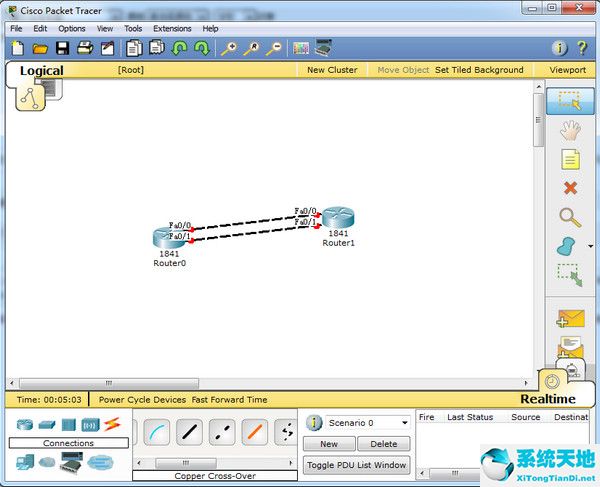Select the WAN Emulation cloud category
600x487 pixels.
[47, 462]
